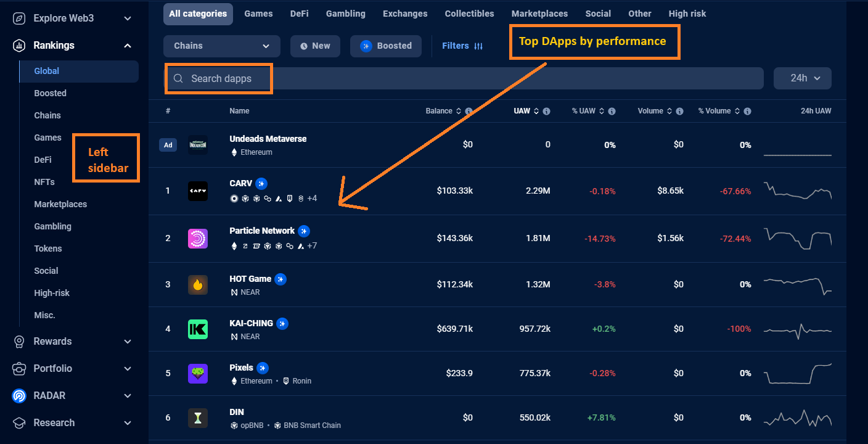
Task: Click the boosted badge beside CARV
Action: (x=261, y=184)
